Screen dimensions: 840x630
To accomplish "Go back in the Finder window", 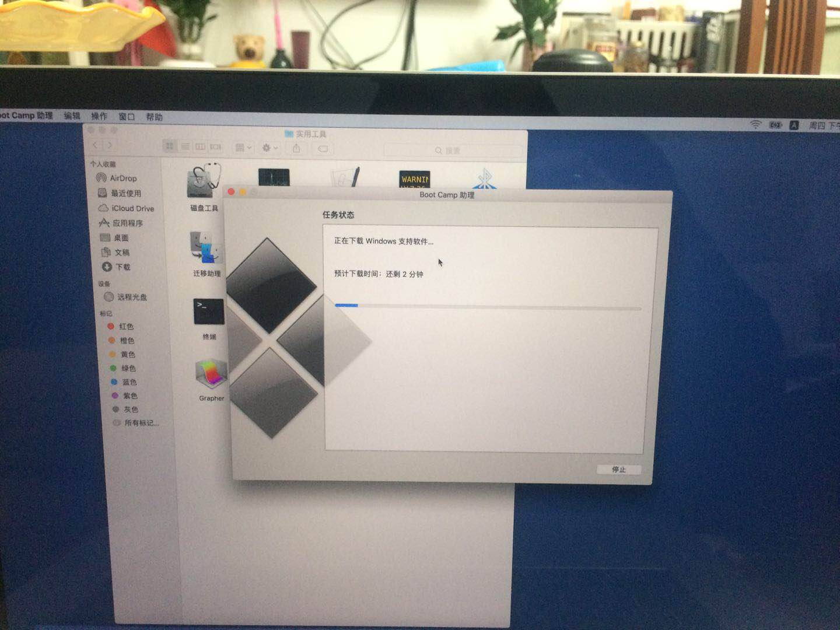I will click(x=96, y=145).
